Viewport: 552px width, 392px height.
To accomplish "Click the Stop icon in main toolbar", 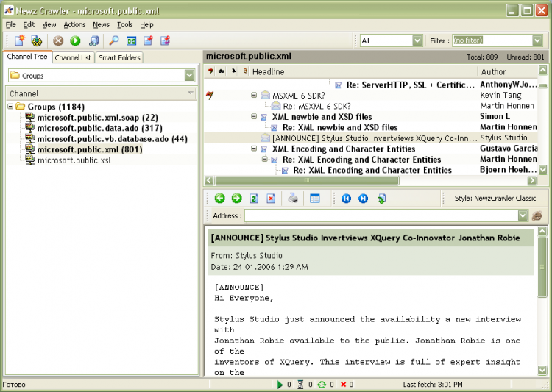I will pos(58,40).
